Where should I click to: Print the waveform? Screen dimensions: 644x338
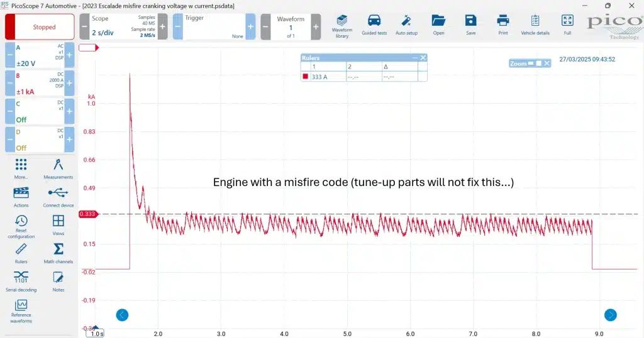point(502,25)
